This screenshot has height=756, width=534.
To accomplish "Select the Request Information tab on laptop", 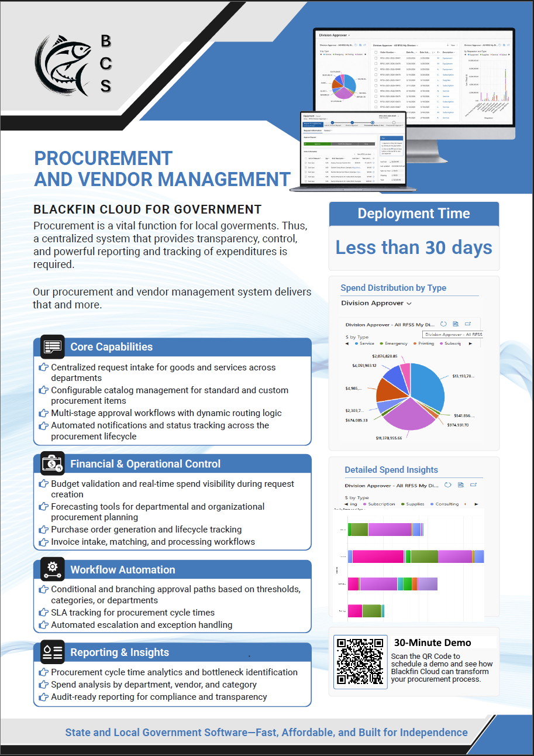I will point(313,130).
